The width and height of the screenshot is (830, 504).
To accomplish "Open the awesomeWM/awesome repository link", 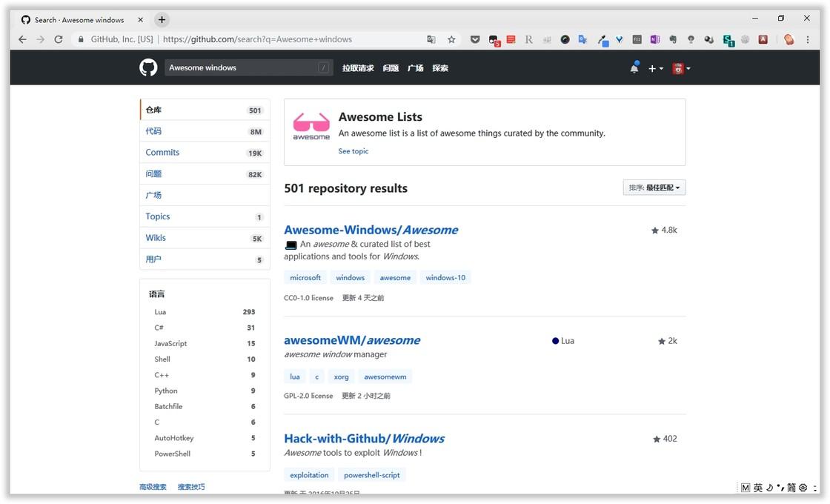I will click(351, 339).
